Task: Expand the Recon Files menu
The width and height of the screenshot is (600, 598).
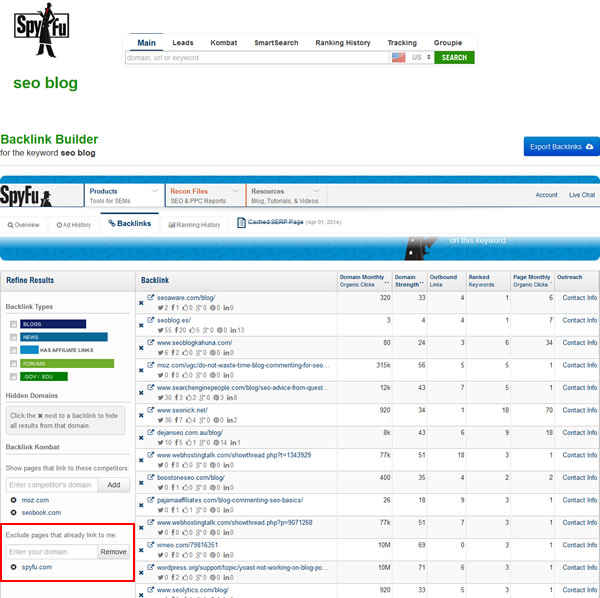Action: tap(205, 196)
